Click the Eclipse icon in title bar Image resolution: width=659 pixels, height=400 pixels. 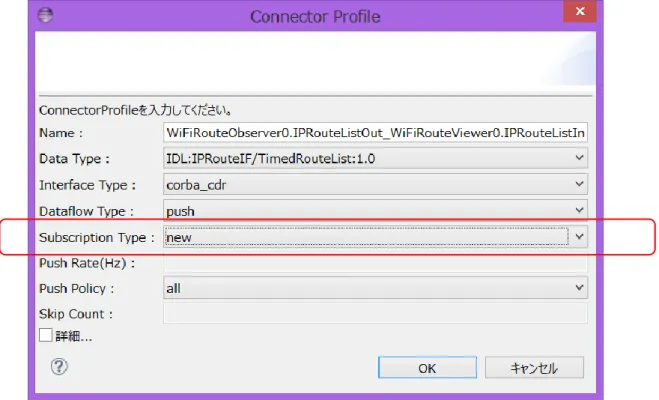coord(45,15)
